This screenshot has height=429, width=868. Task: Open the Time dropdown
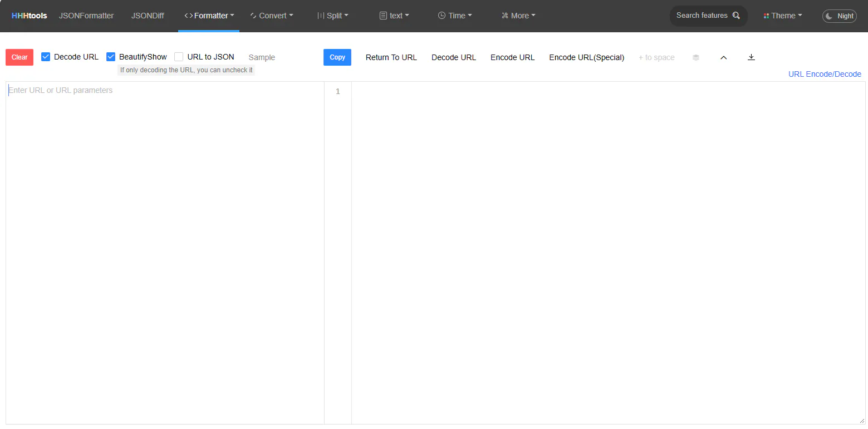455,16
